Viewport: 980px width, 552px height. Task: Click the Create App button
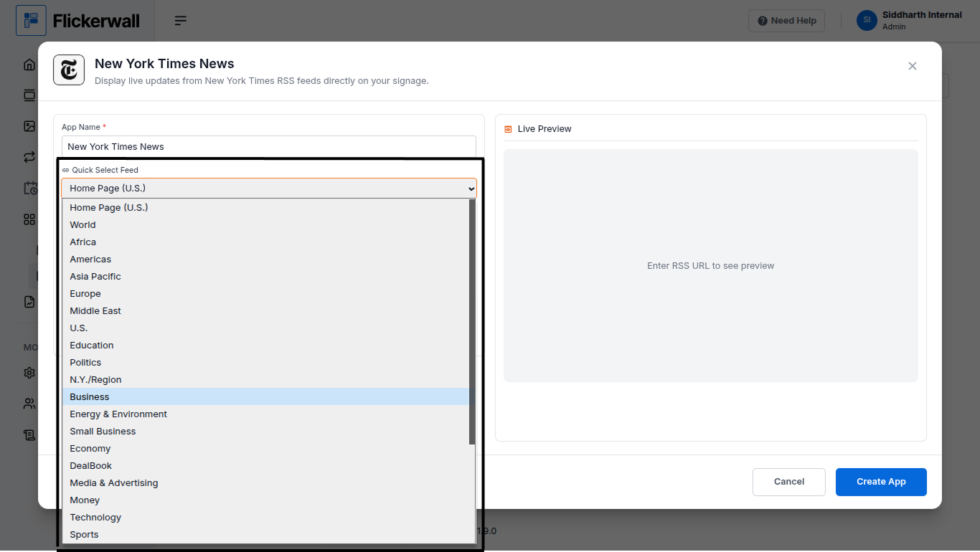(x=881, y=482)
